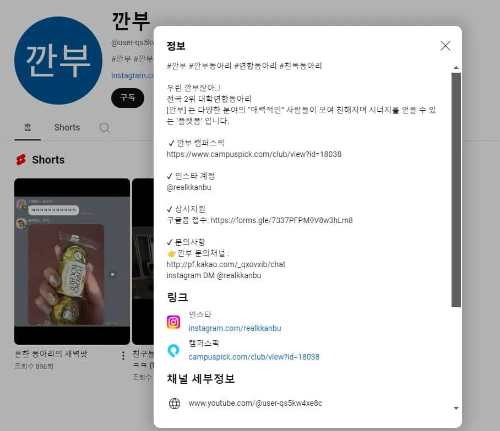Click the https://forms.gle Google form URL
The width and height of the screenshot is (500, 431).
coord(282,220)
